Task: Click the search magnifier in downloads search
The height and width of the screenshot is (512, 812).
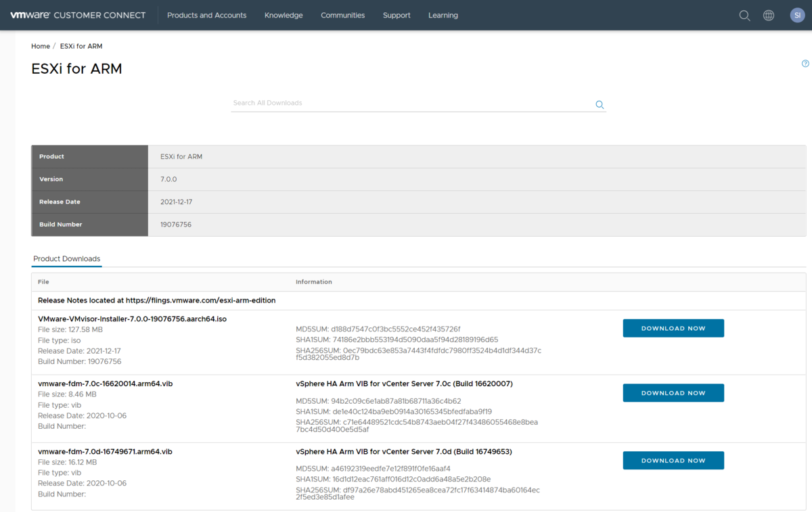Action: tap(600, 105)
